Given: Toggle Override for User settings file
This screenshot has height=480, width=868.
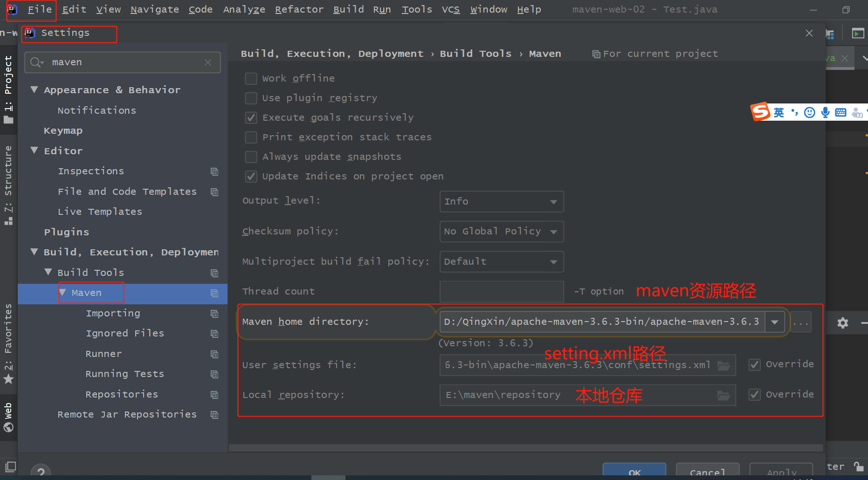Looking at the screenshot, I should coord(755,364).
